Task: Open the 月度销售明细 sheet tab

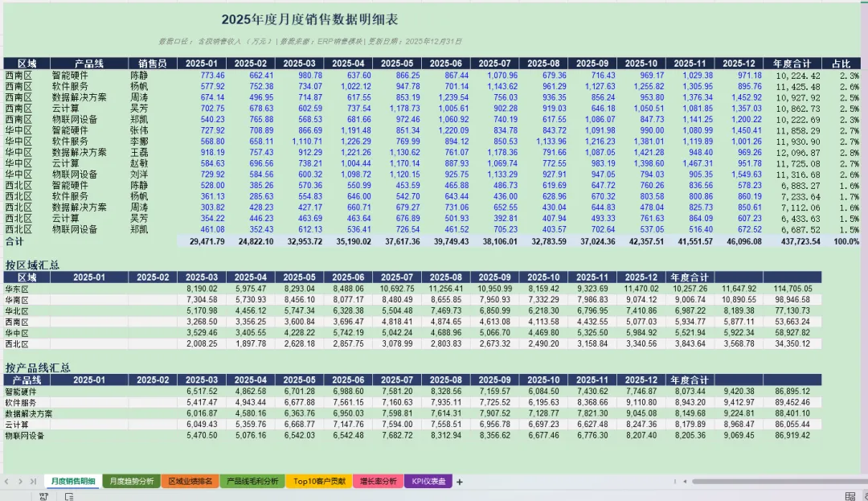Action: 73,482
